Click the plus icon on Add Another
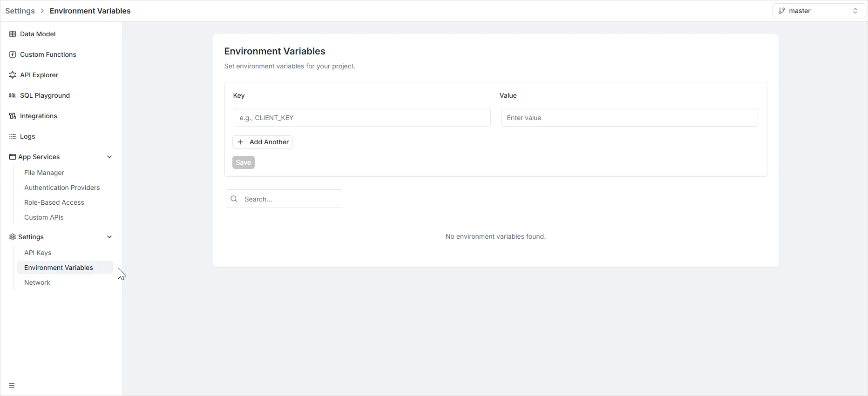The height and width of the screenshot is (396, 868). pos(240,142)
